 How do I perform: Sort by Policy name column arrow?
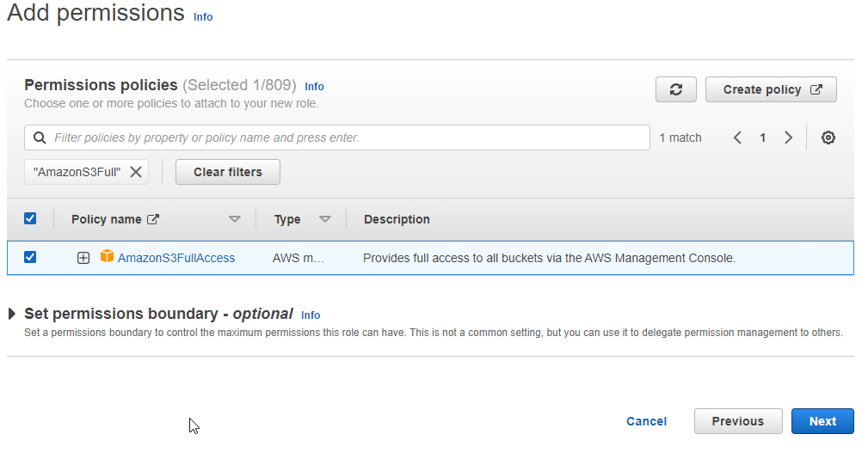point(235,219)
